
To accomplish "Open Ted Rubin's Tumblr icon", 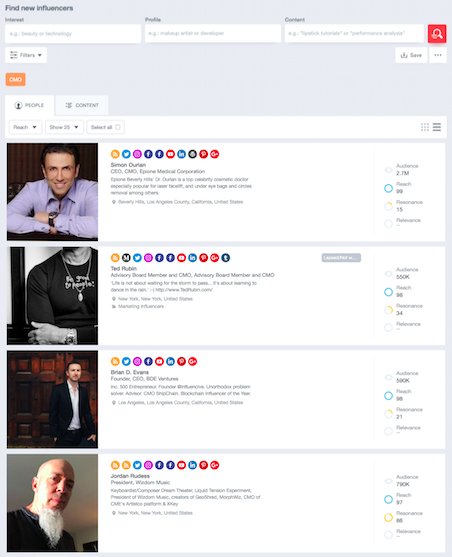I will tap(225, 258).
